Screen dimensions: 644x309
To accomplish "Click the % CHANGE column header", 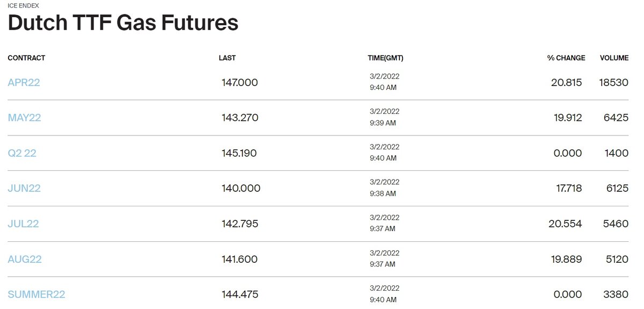I will coord(566,58).
